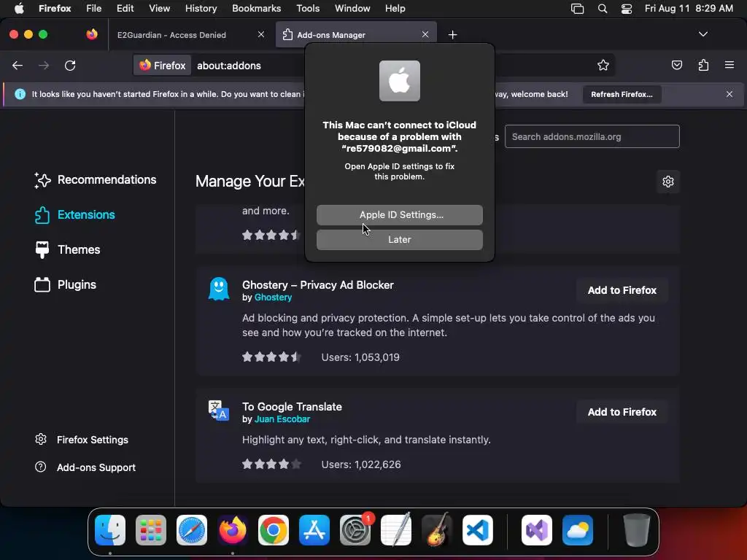The width and height of the screenshot is (747, 560).
Task: Open the Extensions toolbar puzzle icon
Action: (x=703, y=65)
